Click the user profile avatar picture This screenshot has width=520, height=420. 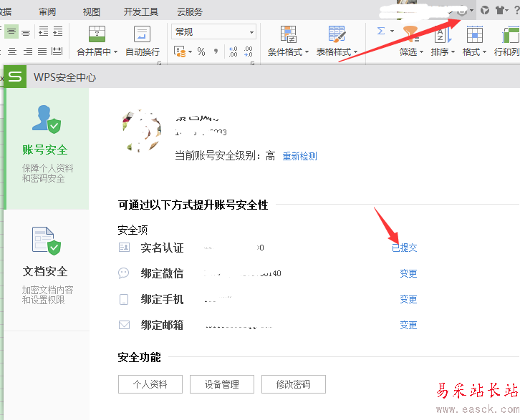142,131
